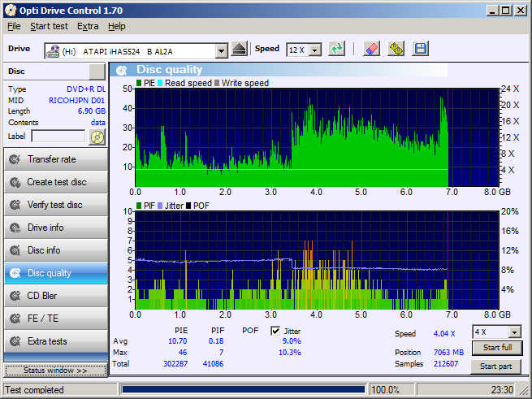Click the Extra tests sidebar icon
The width and height of the screenshot is (532, 399).
click(15, 341)
